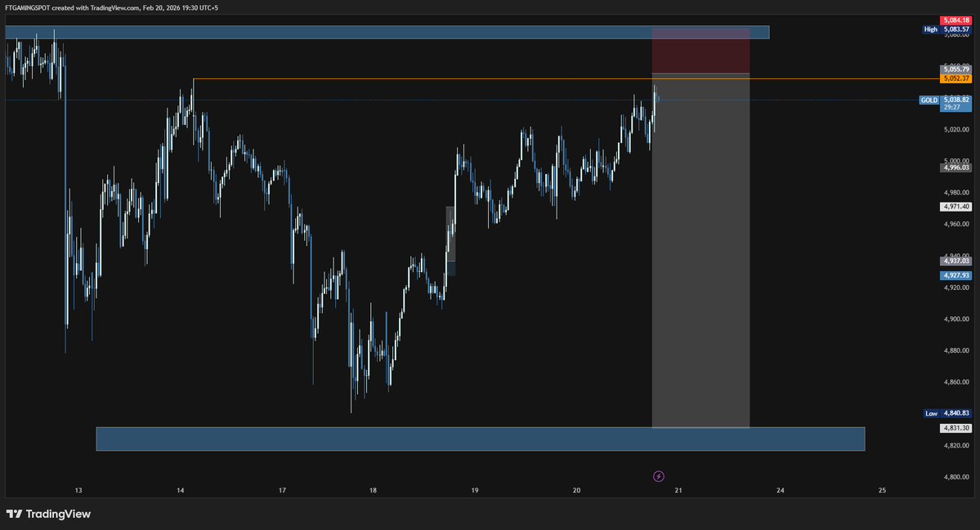Click date 13 on the time axis
980x530 pixels.
pyautogui.click(x=78, y=491)
